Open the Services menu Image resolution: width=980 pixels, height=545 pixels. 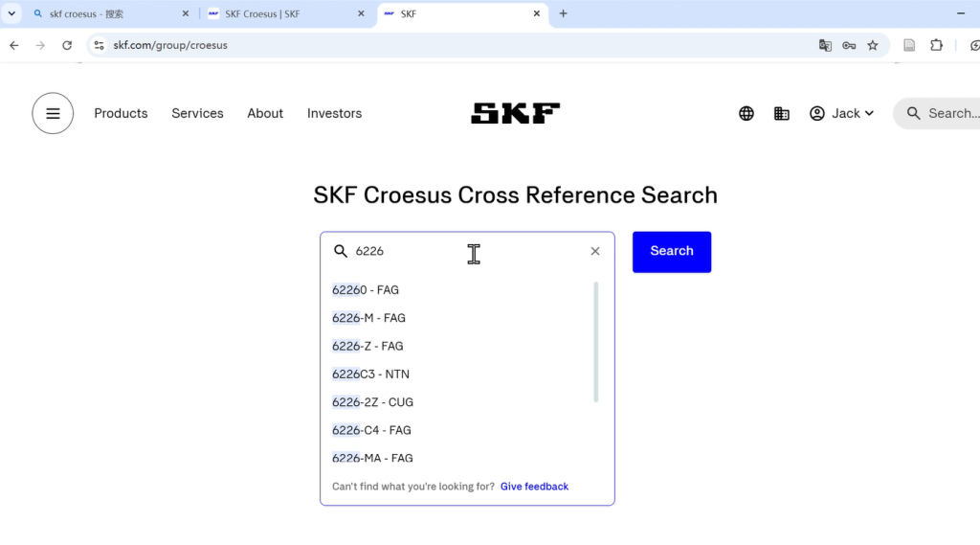coord(197,113)
